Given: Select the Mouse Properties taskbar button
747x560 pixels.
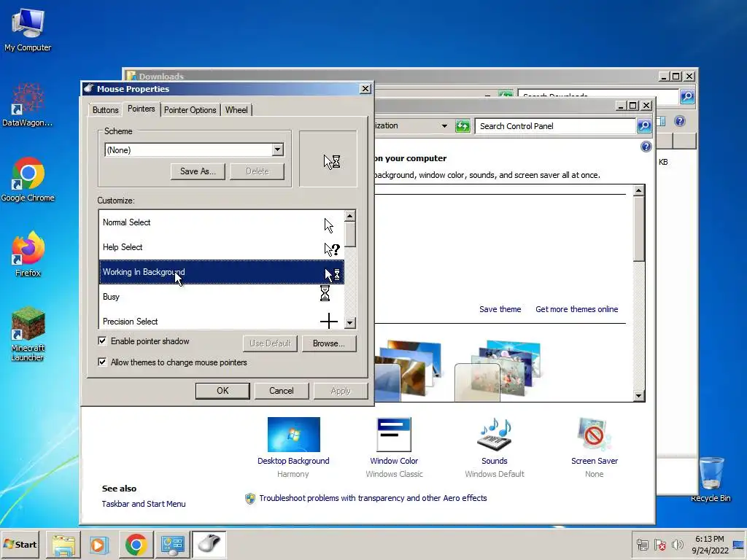Looking at the screenshot, I should pyautogui.click(x=209, y=544).
